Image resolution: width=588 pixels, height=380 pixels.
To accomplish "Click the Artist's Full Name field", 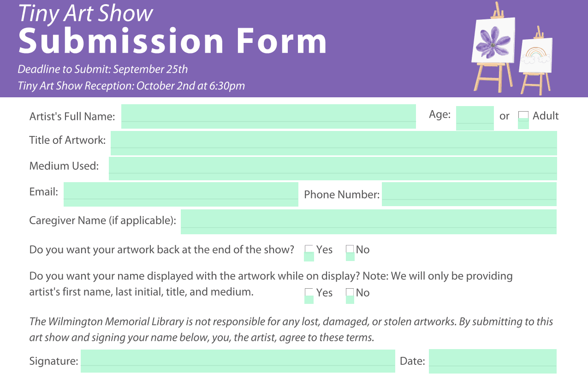I will click(x=268, y=116).
